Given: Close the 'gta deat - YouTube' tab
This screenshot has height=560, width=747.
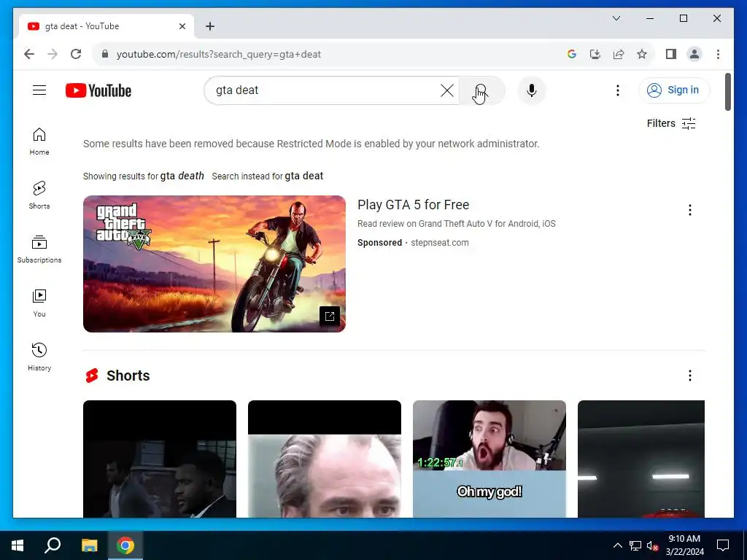Looking at the screenshot, I should [182, 26].
